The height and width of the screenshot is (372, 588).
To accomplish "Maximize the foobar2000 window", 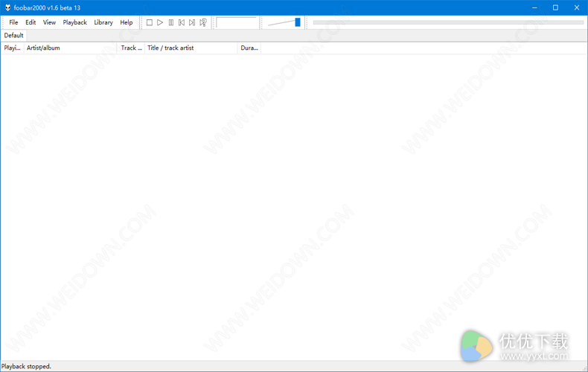I will coord(555,7).
